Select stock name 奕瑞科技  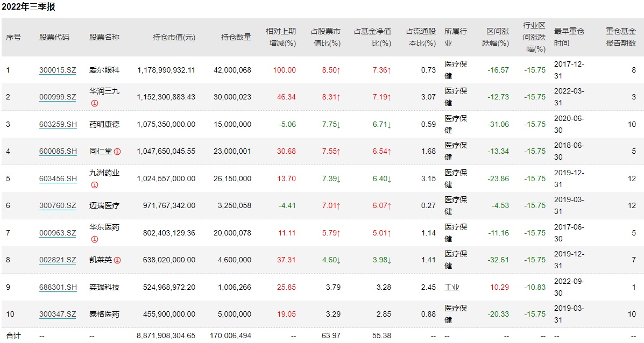coord(104,287)
